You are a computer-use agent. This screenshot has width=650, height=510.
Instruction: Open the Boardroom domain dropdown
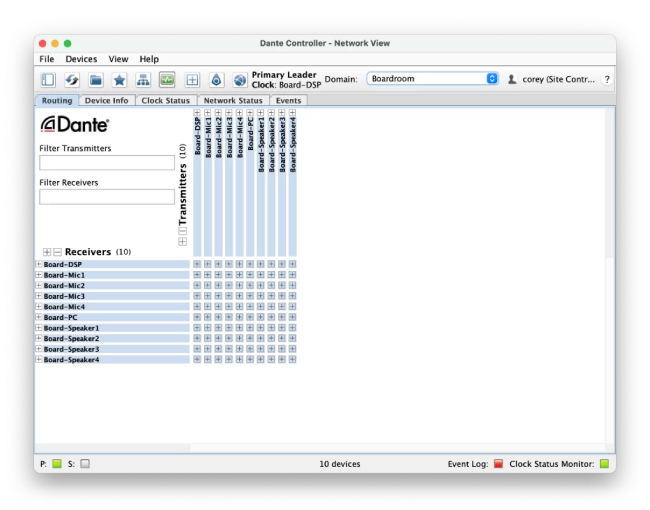432,78
